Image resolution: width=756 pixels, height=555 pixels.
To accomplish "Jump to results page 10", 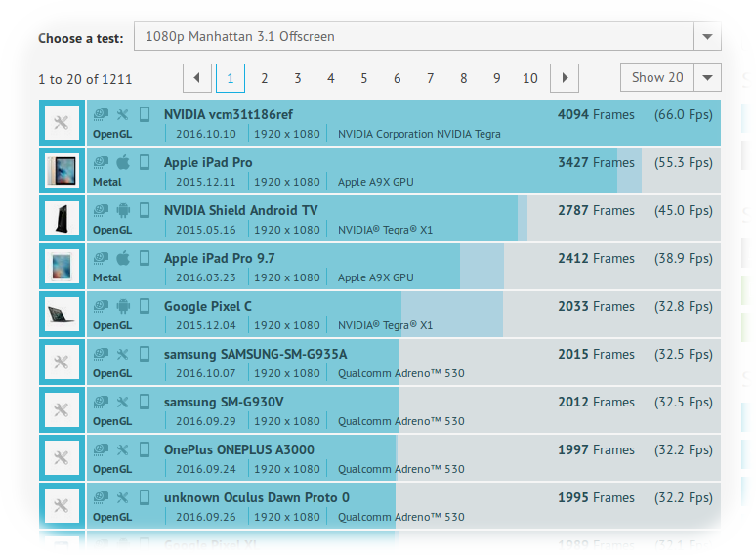I will point(529,78).
